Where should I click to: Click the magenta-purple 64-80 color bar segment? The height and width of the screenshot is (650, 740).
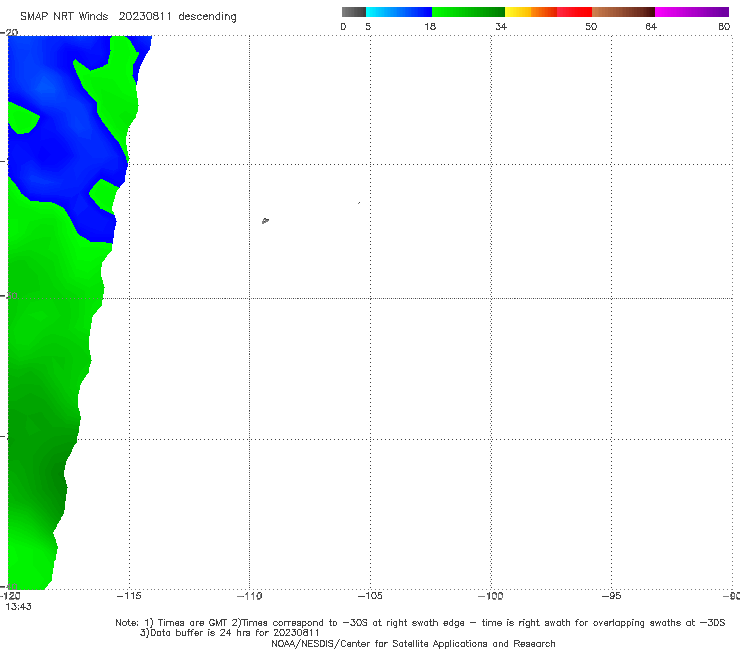692,12
